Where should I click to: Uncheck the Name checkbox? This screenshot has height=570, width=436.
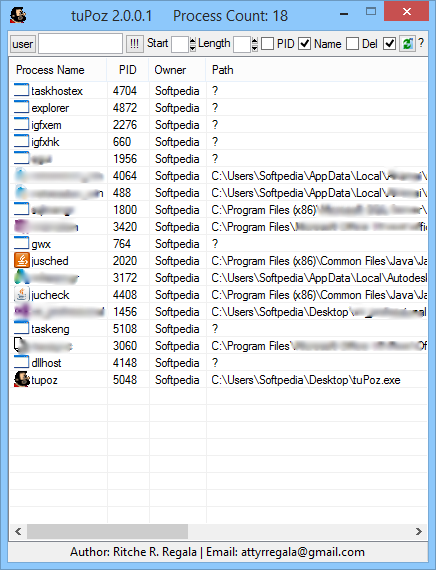(x=305, y=44)
